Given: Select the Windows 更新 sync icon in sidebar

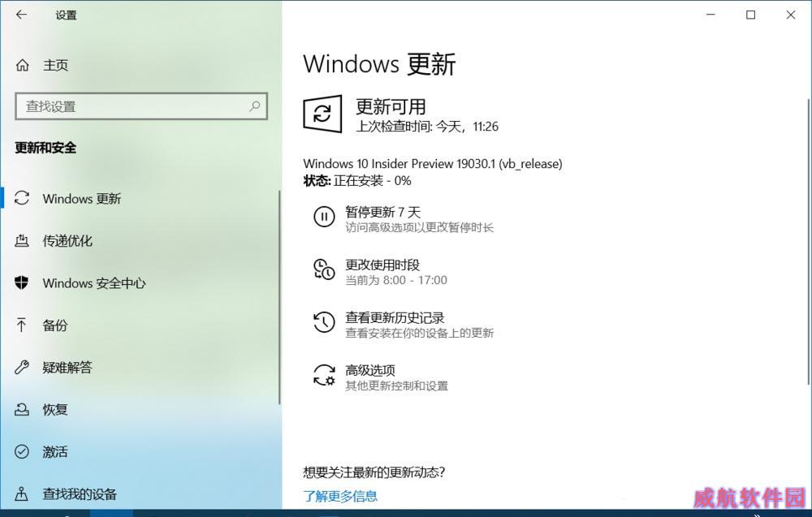Looking at the screenshot, I should [22, 198].
